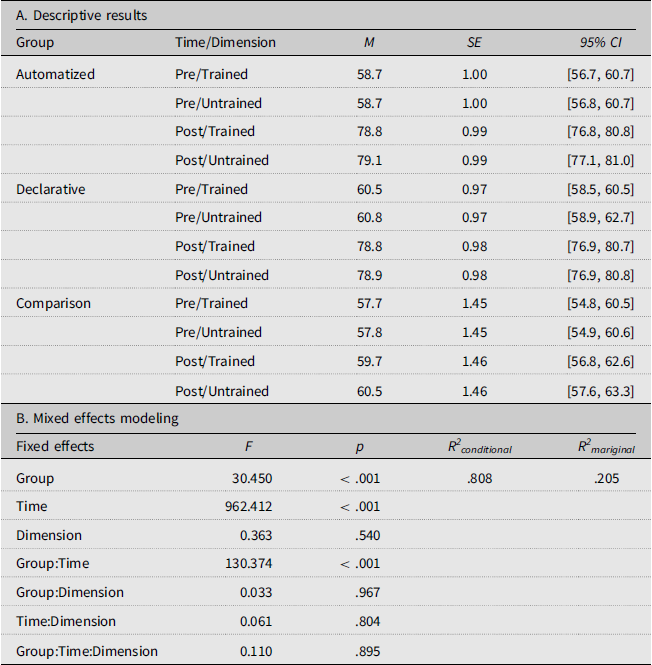
Task: Click the '95% CI' column header
Action: (601, 42)
